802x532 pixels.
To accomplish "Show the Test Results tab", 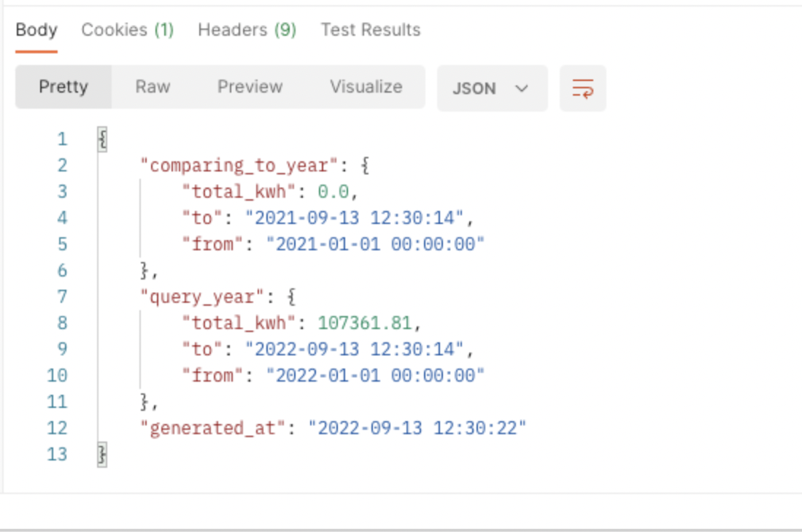I will pyautogui.click(x=371, y=30).
